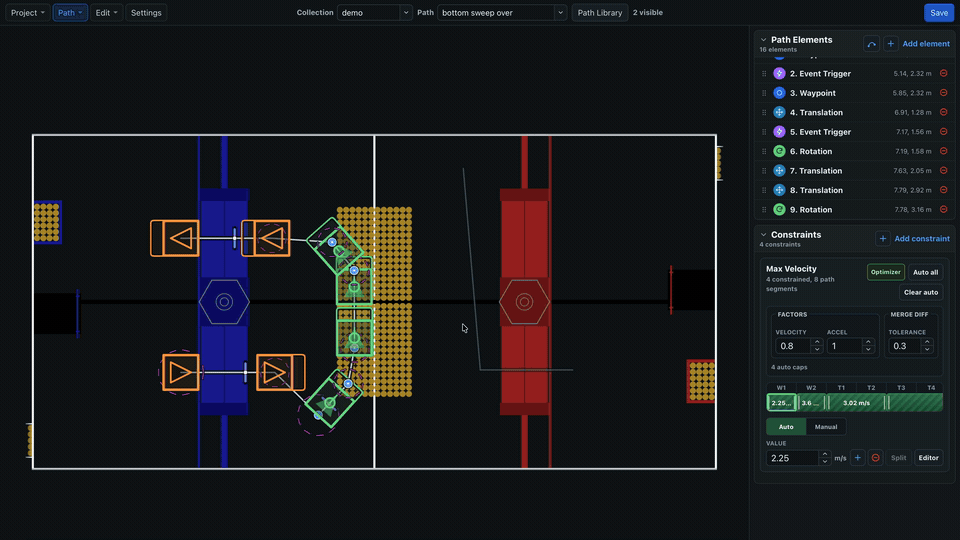The width and height of the screenshot is (960, 540).
Task: Remove element 6. Rotation
Action: coord(943,151)
